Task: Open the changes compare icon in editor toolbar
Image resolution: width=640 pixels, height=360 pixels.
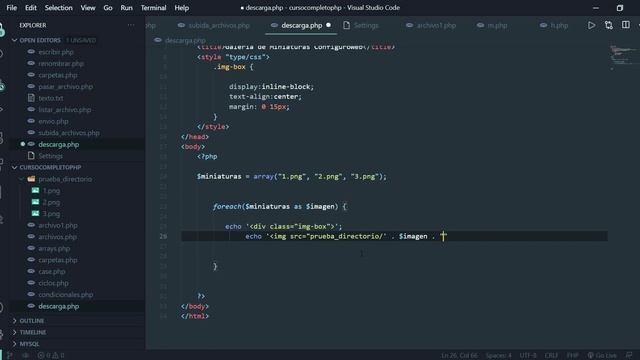Action: (x=609, y=25)
